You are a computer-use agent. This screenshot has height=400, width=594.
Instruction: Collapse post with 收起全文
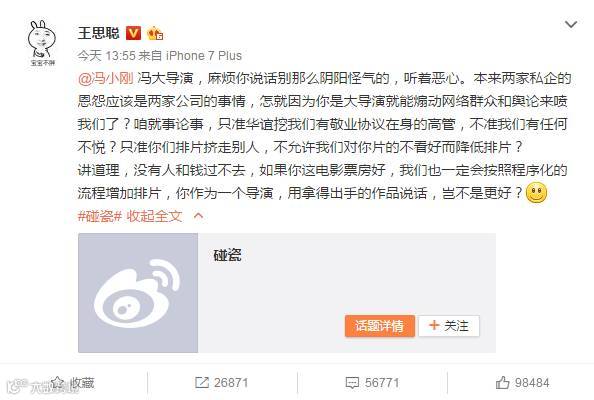tap(154, 216)
